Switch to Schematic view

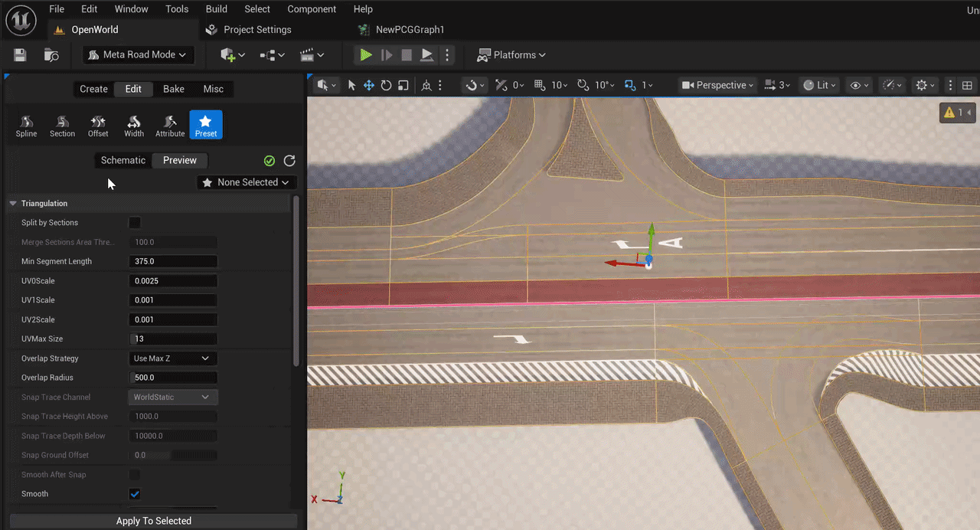tap(122, 160)
